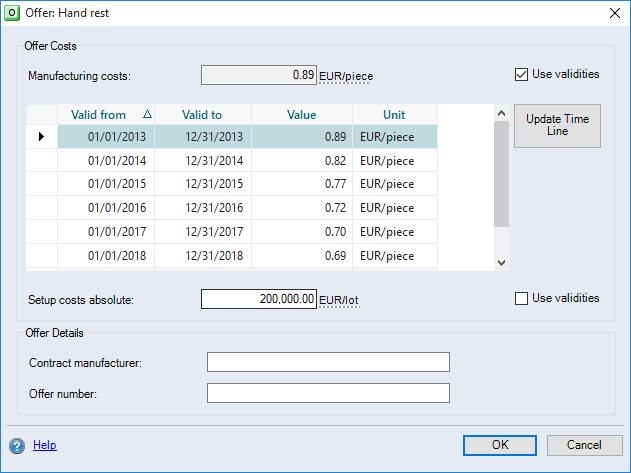
Task: Click the current row arrow indicator
Action: [41, 136]
